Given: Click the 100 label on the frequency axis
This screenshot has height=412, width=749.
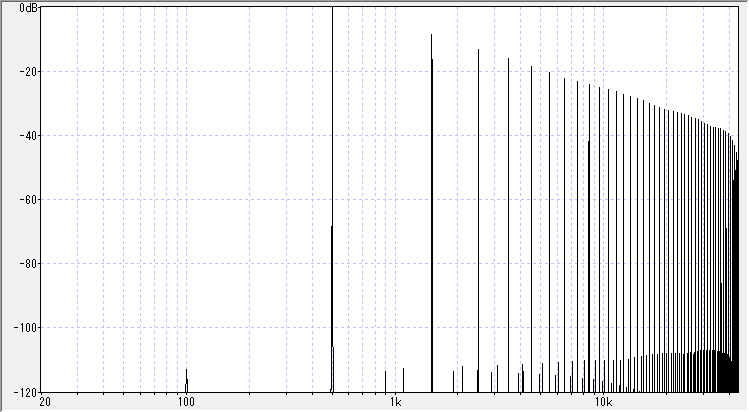Looking at the screenshot, I should (186, 401).
